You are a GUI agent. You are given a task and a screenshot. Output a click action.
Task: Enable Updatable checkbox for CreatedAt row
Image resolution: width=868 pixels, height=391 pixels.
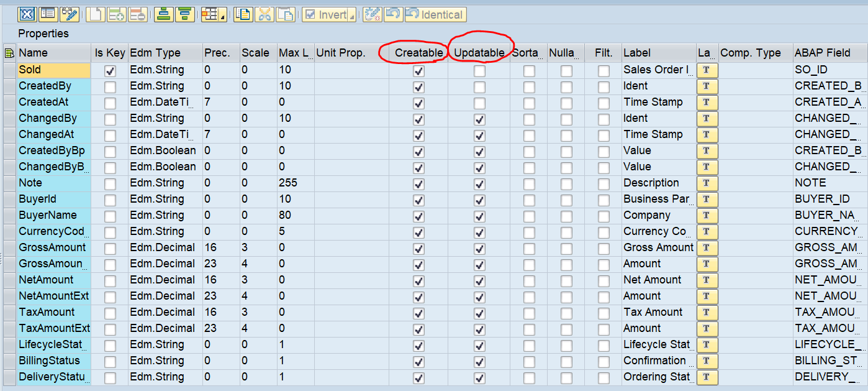[479, 103]
